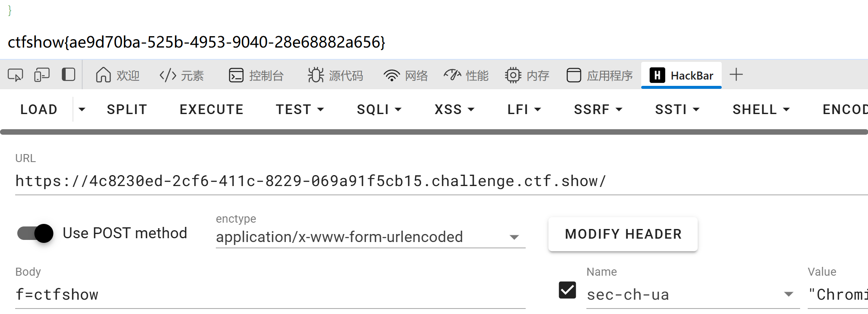This screenshot has height=314, width=868.
Task: Open the Application panel tab
Action: coord(599,75)
